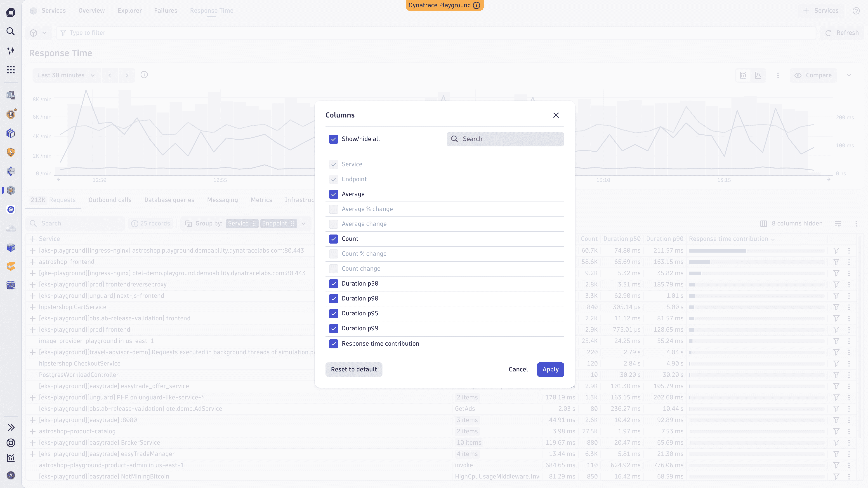Image resolution: width=868 pixels, height=488 pixels.
Task: Expand the astroshop-frontend row
Action: (33, 262)
